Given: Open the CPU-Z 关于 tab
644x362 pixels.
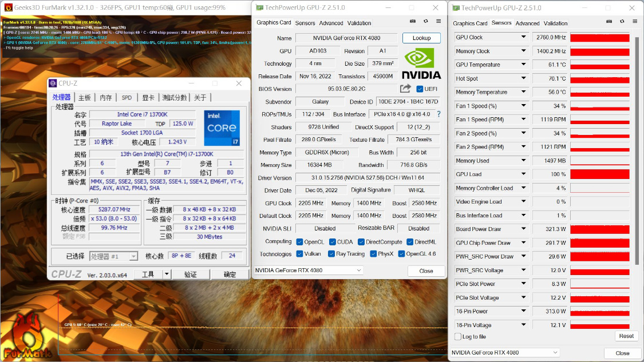Looking at the screenshot, I should 200,97.
